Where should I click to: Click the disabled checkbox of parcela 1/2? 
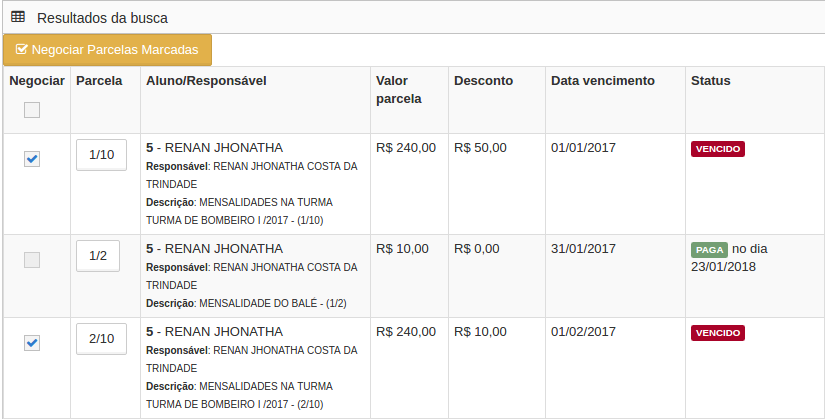click(32, 260)
